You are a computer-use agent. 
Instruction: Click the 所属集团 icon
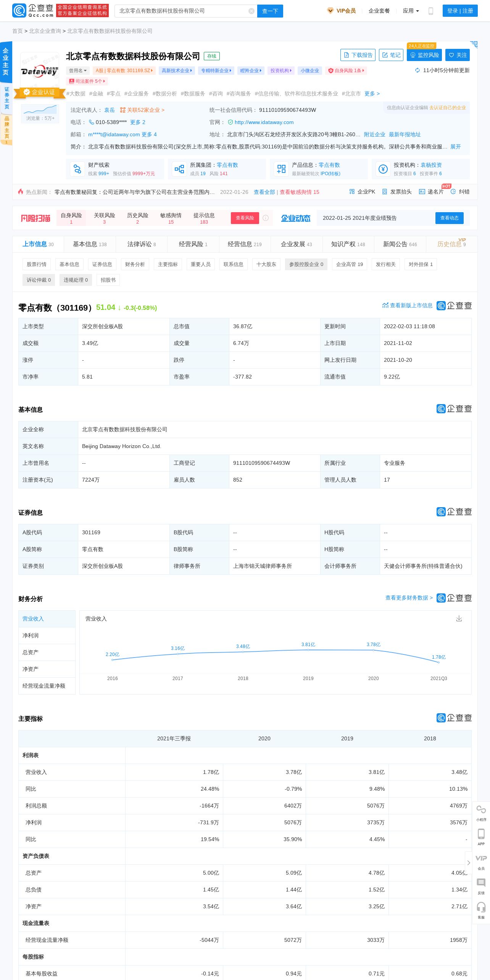pos(179,169)
